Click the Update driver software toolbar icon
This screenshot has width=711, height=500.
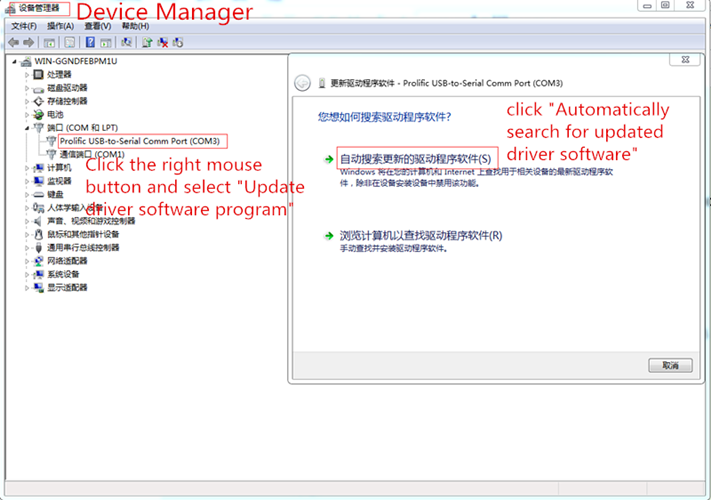[147, 42]
